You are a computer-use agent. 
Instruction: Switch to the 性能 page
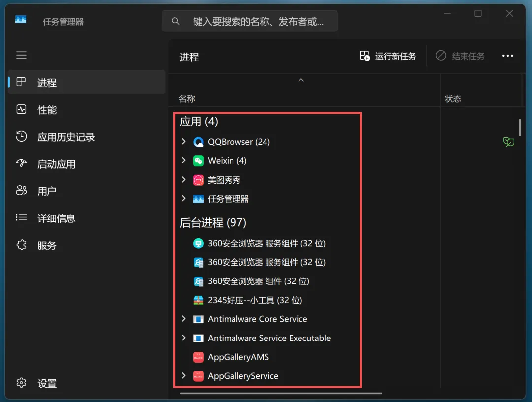(x=87, y=110)
